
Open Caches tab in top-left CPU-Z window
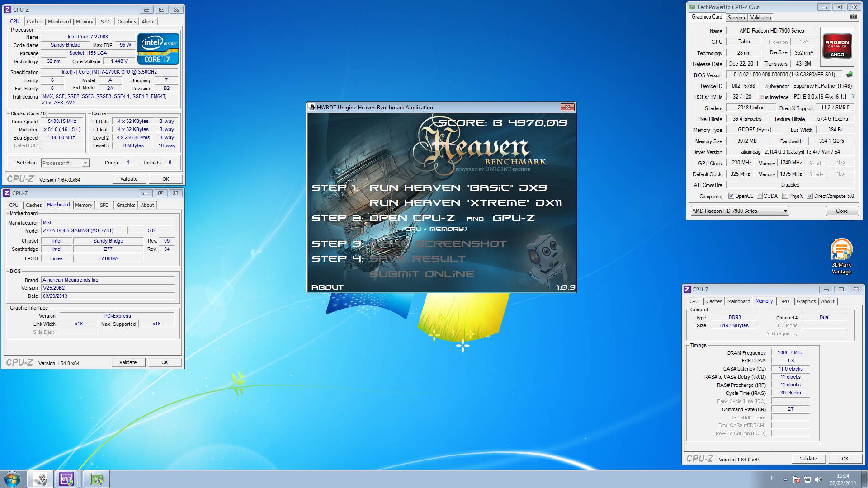click(34, 22)
